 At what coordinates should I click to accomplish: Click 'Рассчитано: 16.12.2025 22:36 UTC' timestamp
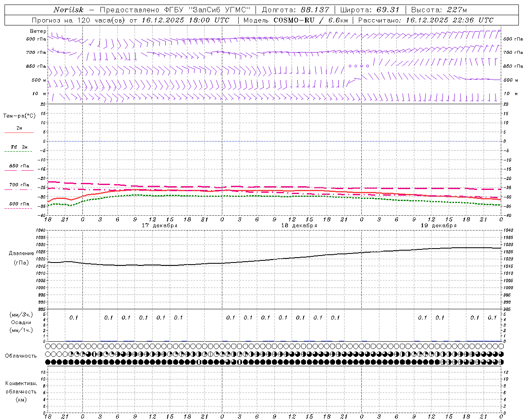coord(426,20)
